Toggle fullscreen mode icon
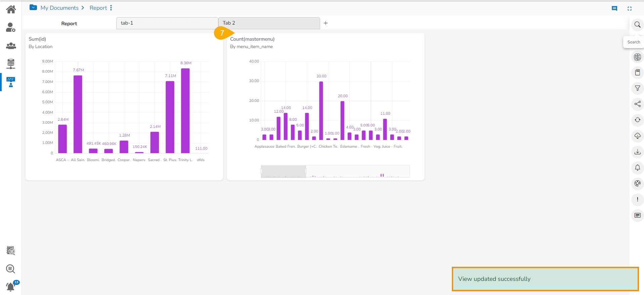The height and width of the screenshot is (295, 644). pyautogui.click(x=630, y=8)
